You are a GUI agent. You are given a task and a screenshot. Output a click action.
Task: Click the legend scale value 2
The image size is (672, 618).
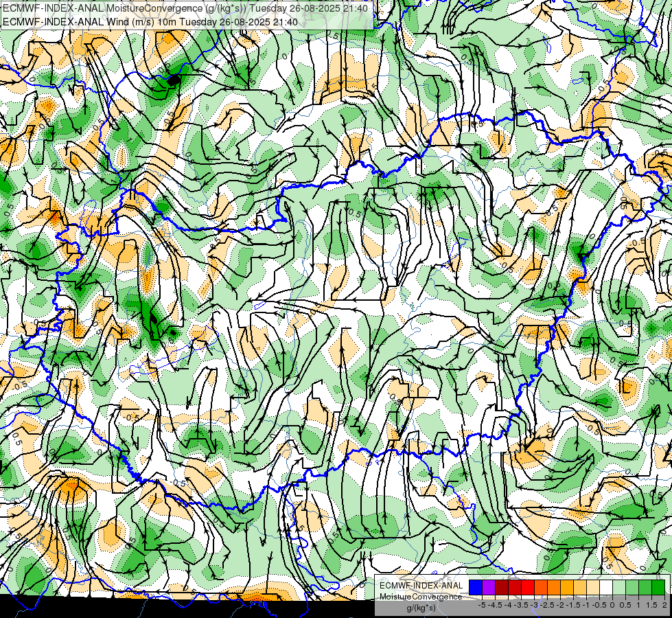664,605
